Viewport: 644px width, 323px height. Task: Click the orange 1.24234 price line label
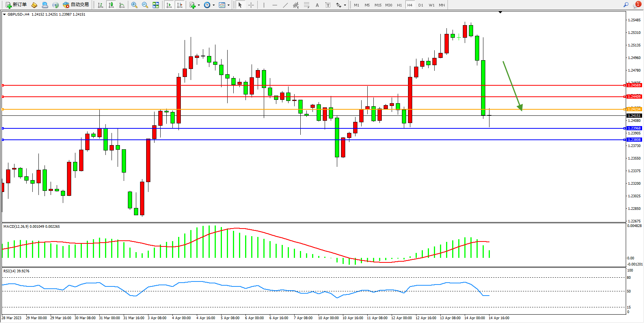pyautogui.click(x=634, y=109)
